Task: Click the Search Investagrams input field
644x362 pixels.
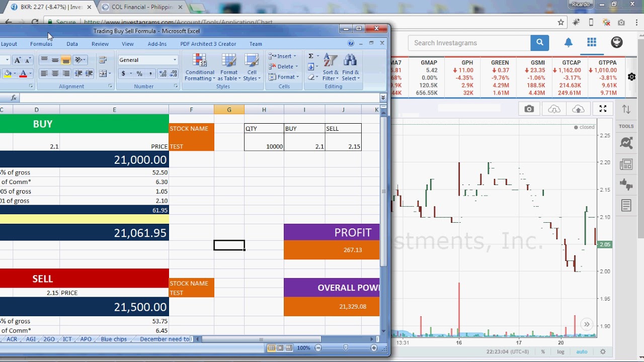Action: [469, 43]
